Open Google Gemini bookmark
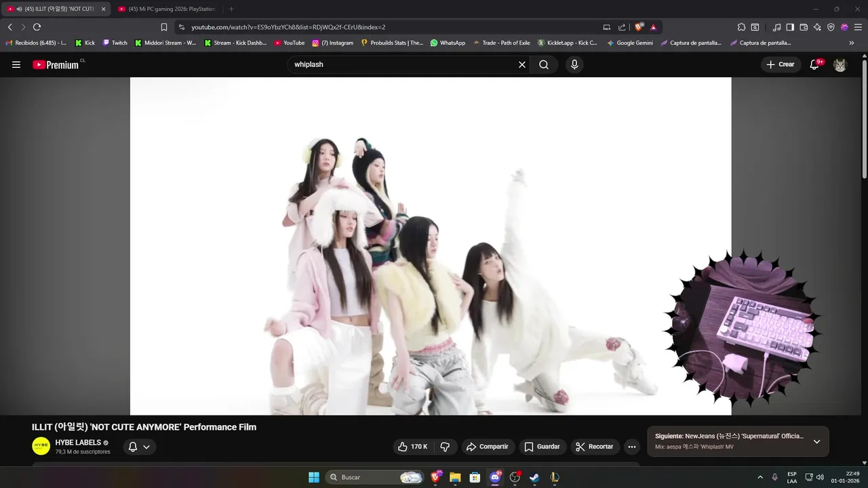This screenshot has width=868, height=488. [630, 43]
